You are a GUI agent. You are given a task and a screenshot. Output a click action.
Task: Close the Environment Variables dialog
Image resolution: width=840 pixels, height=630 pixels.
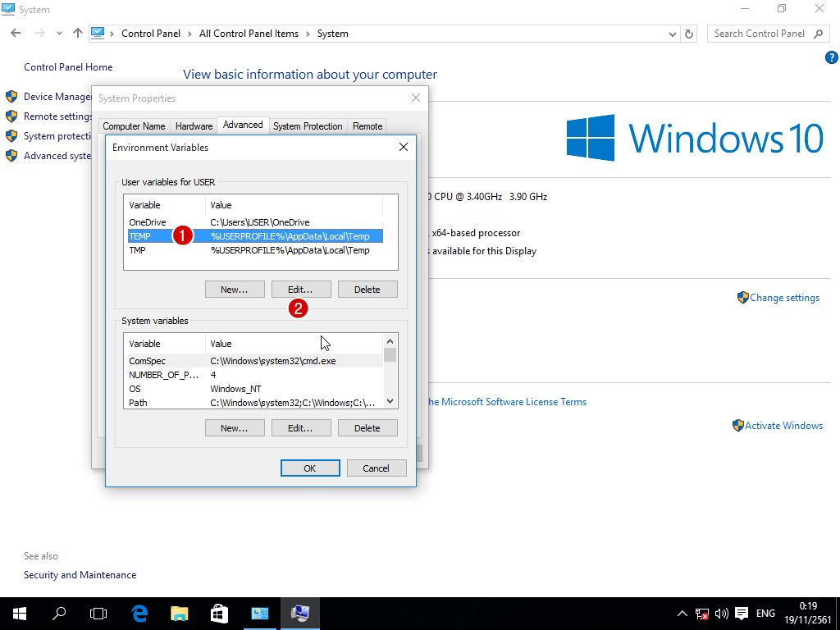pyautogui.click(x=404, y=147)
